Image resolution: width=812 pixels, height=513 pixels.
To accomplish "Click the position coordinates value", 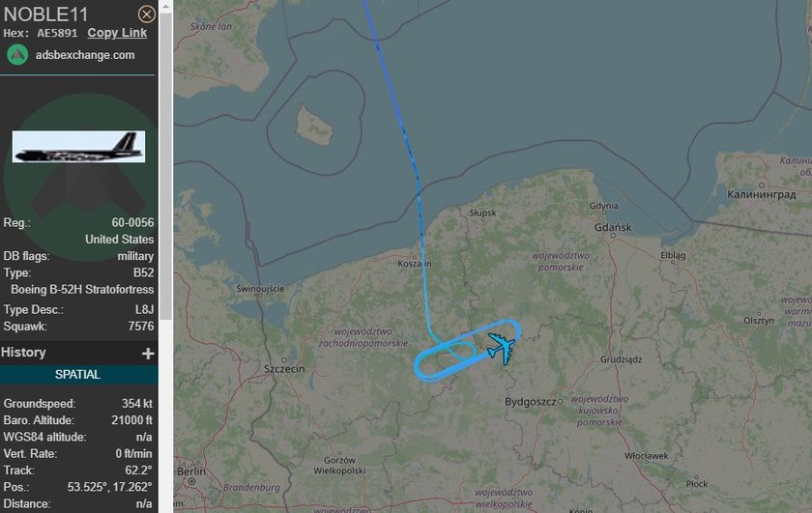I will click(x=110, y=487).
